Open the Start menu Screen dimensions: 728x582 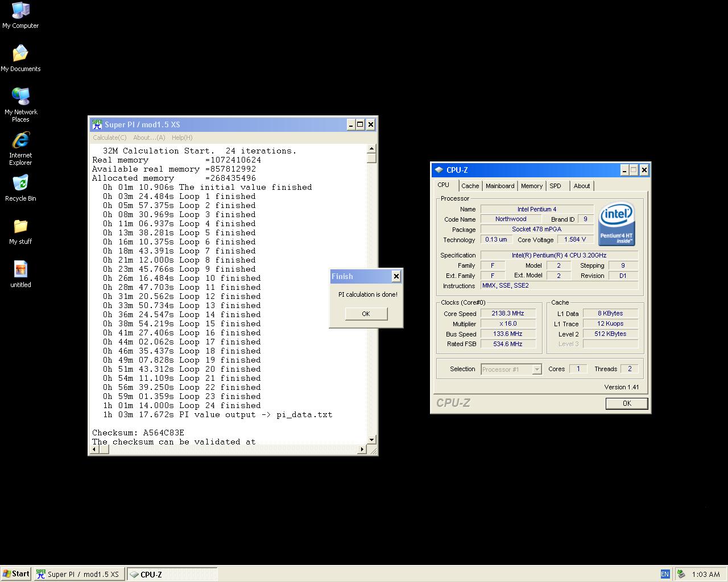tap(16, 574)
